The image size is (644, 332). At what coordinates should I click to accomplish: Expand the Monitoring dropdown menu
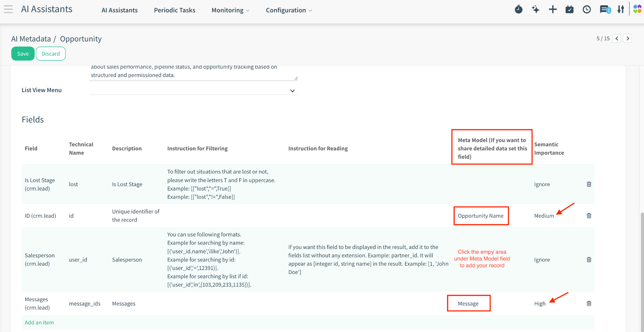coord(230,10)
